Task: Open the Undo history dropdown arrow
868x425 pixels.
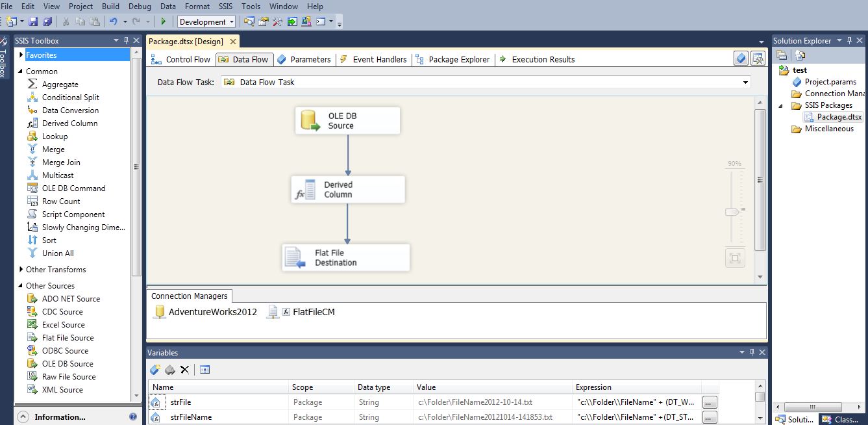Action: [x=125, y=21]
